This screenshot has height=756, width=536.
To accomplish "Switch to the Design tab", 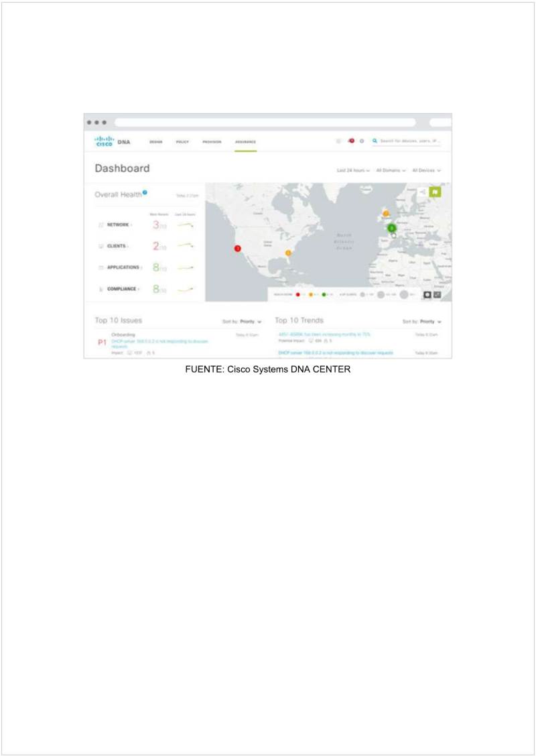I will [155, 141].
